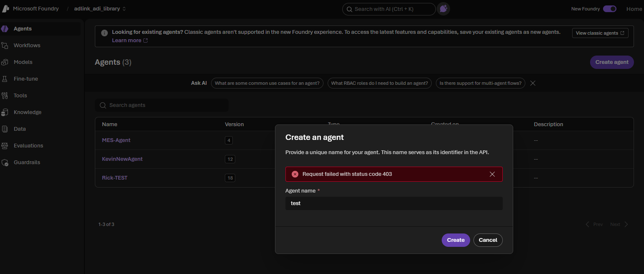Image resolution: width=644 pixels, height=274 pixels.
Task: Click version badge 4 for MES-Agent
Action: pos(229,140)
